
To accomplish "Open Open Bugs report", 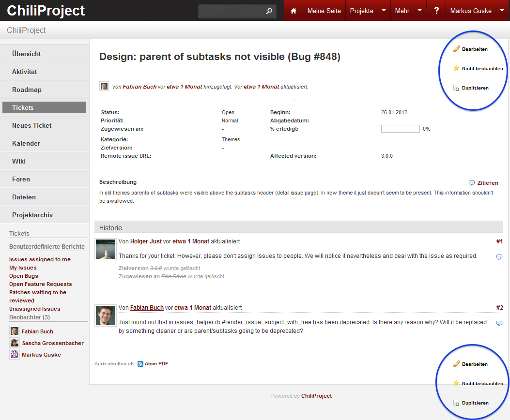I will (x=23, y=276).
